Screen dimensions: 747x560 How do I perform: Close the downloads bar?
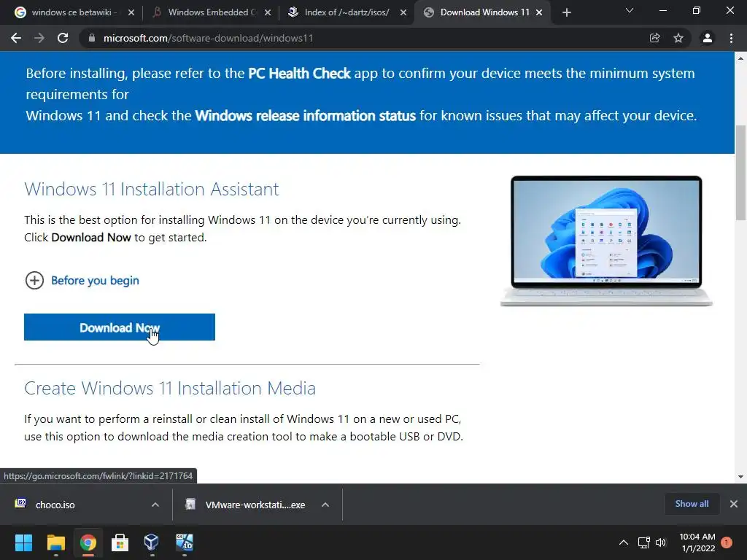pos(734,504)
